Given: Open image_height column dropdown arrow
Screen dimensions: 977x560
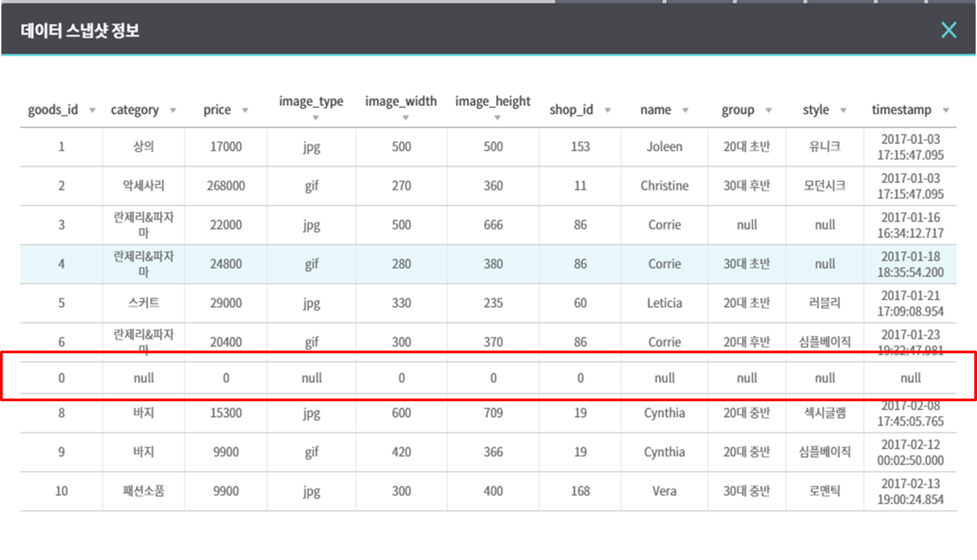Looking at the screenshot, I should [497, 118].
